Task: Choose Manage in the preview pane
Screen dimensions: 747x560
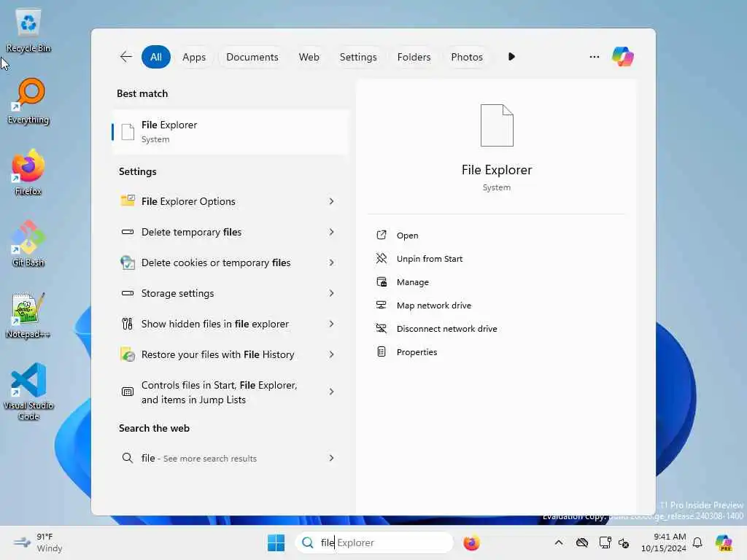Action: pyautogui.click(x=413, y=282)
